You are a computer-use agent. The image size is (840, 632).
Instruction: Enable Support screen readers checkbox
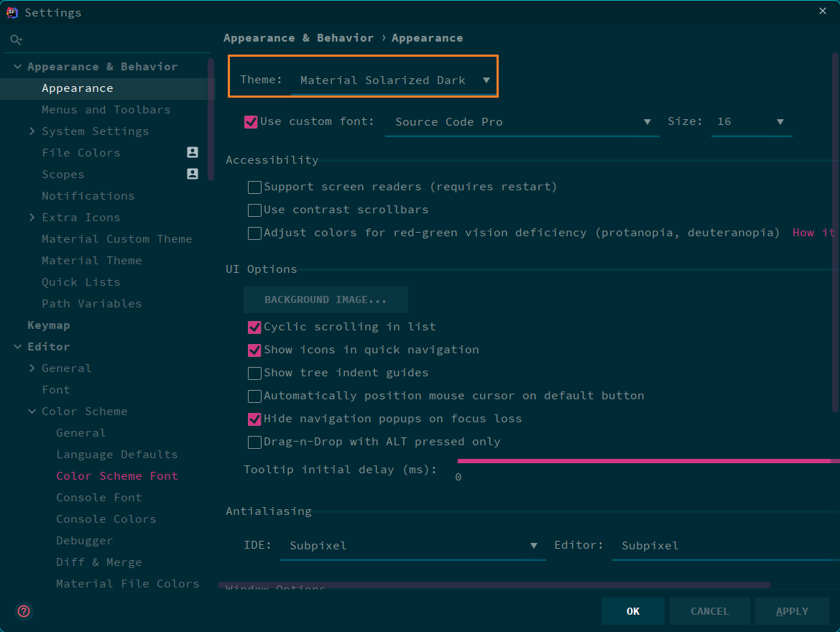point(254,187)
